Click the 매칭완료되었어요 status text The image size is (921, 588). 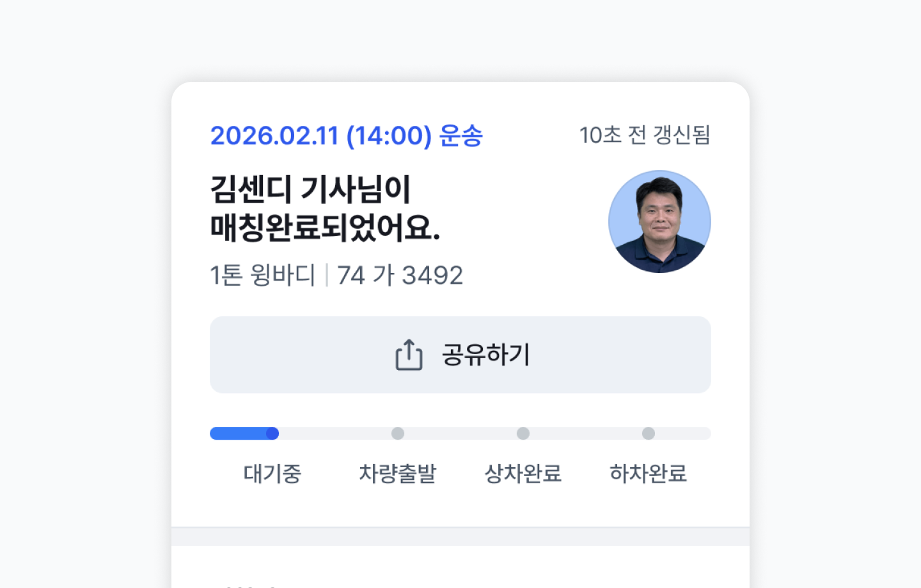click(x=325, y=228)
